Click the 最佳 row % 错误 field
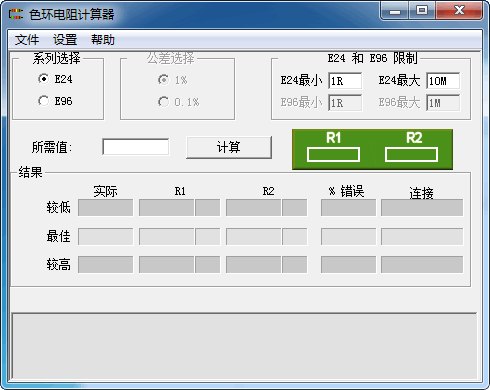Viewport: 490px width, 390px height. click(x=348, y=236)
